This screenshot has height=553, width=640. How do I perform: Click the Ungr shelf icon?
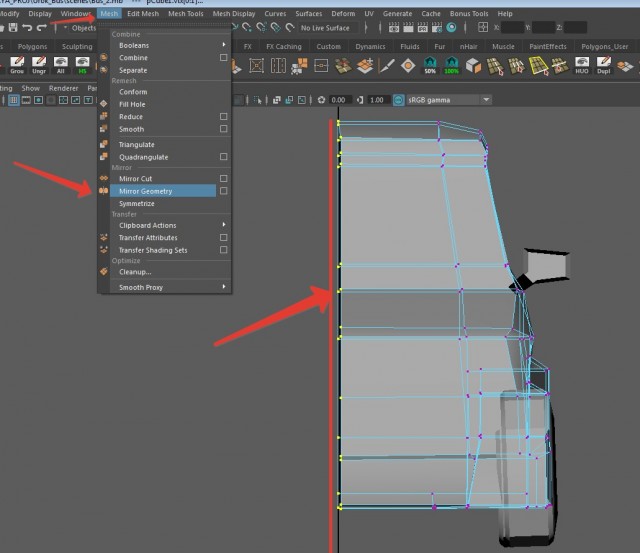point(40,66)
